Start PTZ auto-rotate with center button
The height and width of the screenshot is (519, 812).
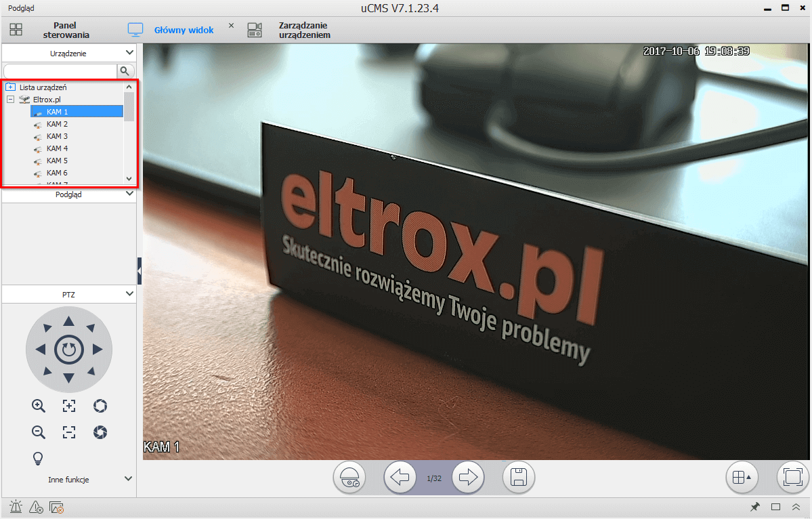point(69,350)
